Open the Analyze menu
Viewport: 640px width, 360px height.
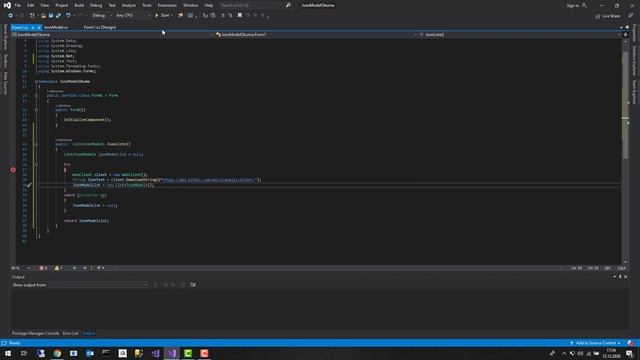pyautogui.click(x=129, y=5)
